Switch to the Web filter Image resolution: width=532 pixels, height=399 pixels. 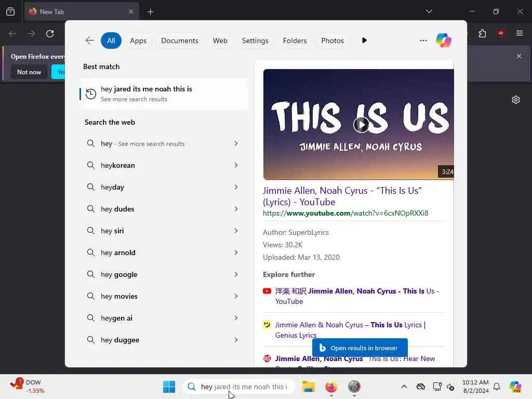point(220,41)
